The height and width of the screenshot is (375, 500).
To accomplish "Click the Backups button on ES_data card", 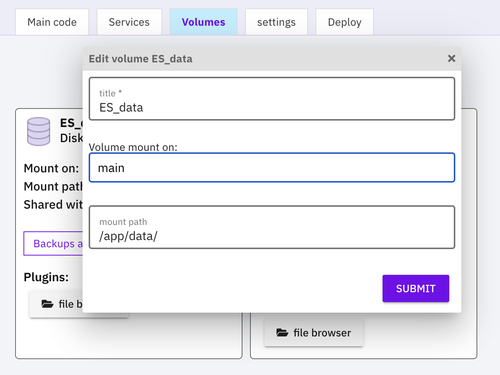I will (53, 243).
